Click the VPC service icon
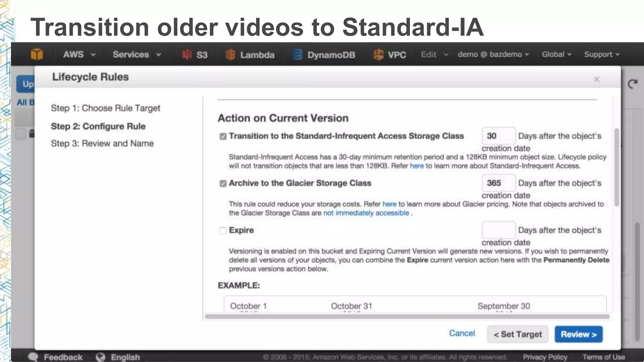This screenshot has width=644, height=362. [x=378, y=55]
